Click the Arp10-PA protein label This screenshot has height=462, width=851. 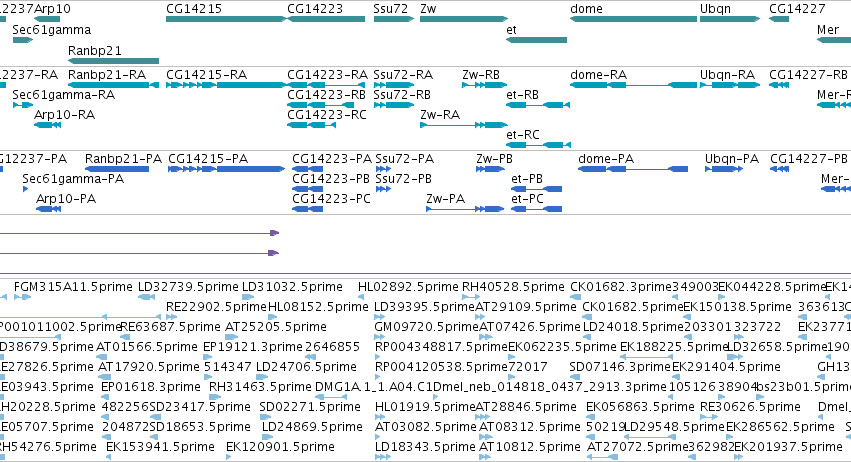[x=66, y=199]
